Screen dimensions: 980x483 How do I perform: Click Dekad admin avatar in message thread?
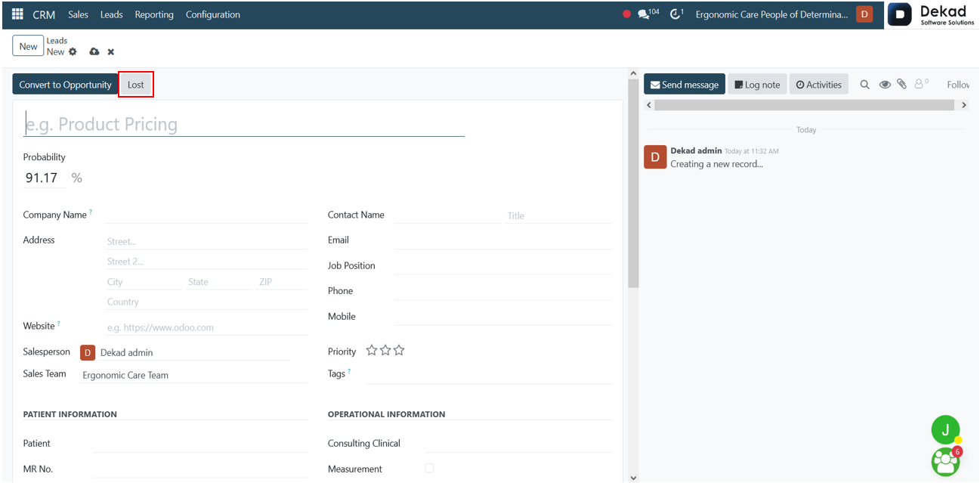655,157
